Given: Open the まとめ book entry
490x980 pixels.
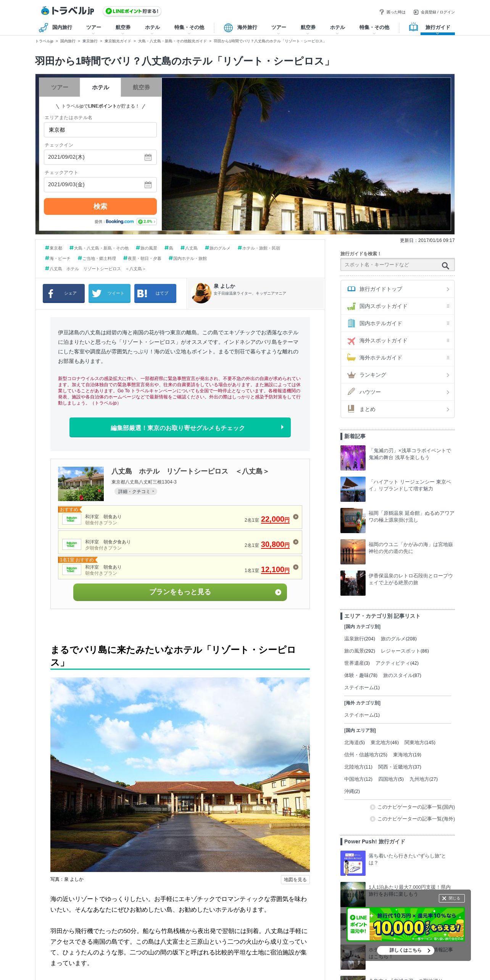Looking at the screenshot, I should pos(398,409).
